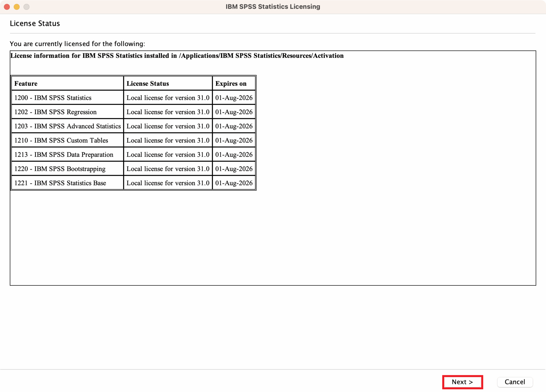Click the 01-Aug-2026 expiry date for Bootstrapping
Viewport: 546px width, 392px height.
pos(234,169)
